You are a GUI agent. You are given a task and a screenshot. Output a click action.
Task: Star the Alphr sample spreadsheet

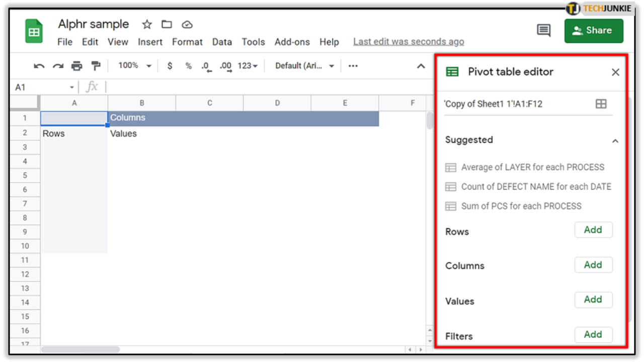pos(146,24)
